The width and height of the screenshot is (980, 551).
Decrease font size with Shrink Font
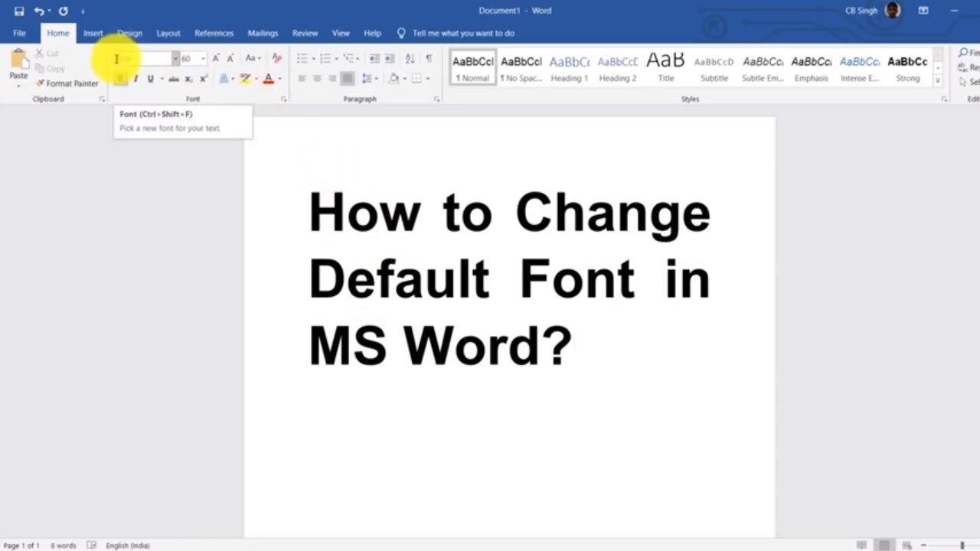tap(230, 58)
